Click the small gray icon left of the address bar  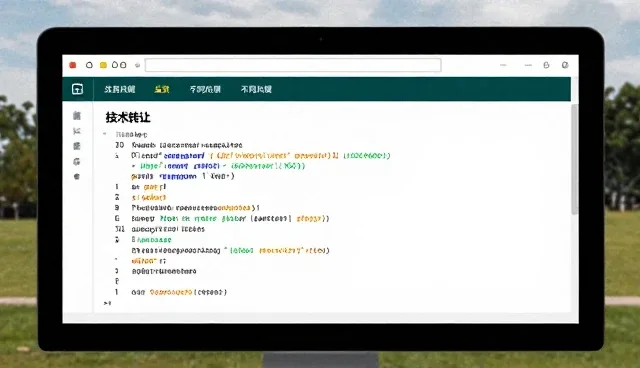(138, 65)
